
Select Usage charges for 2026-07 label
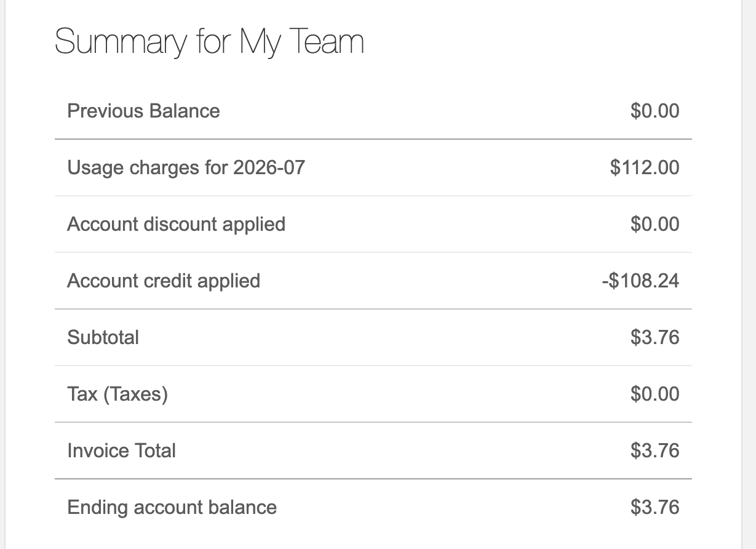coord(186,167)
